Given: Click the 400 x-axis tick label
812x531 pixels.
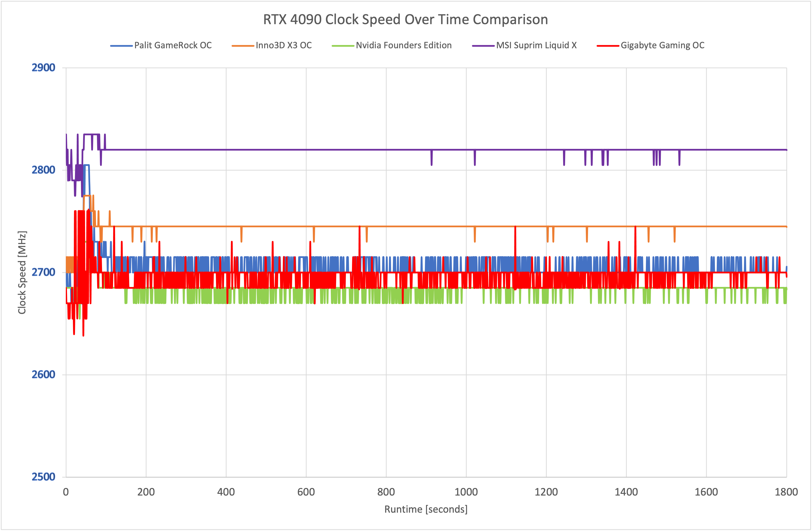Looking at the screenshot, I should click(226, 492).
